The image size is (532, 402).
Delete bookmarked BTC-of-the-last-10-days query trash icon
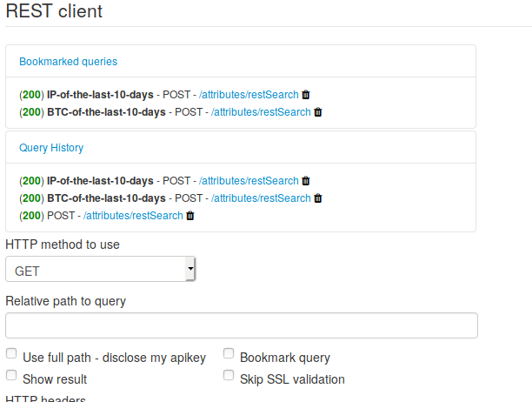pyautogui.click(x=317, y=112)
